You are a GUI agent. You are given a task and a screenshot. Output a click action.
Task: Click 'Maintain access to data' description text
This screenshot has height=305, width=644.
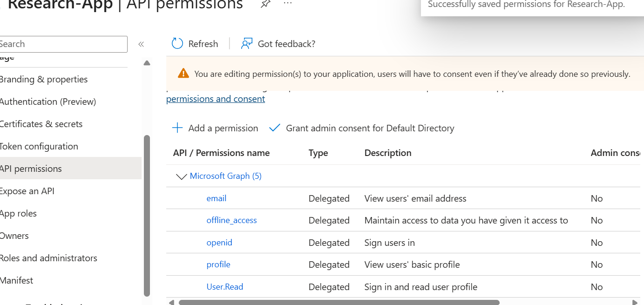466,220
